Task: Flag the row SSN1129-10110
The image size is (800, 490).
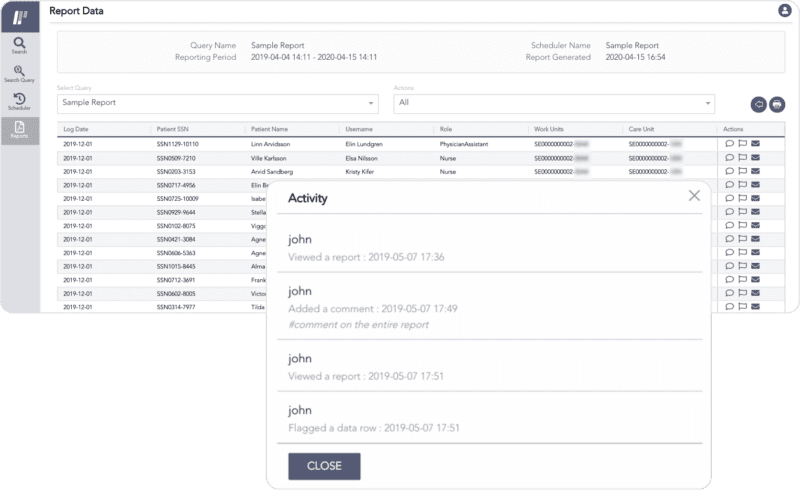Action: (743, 144)
